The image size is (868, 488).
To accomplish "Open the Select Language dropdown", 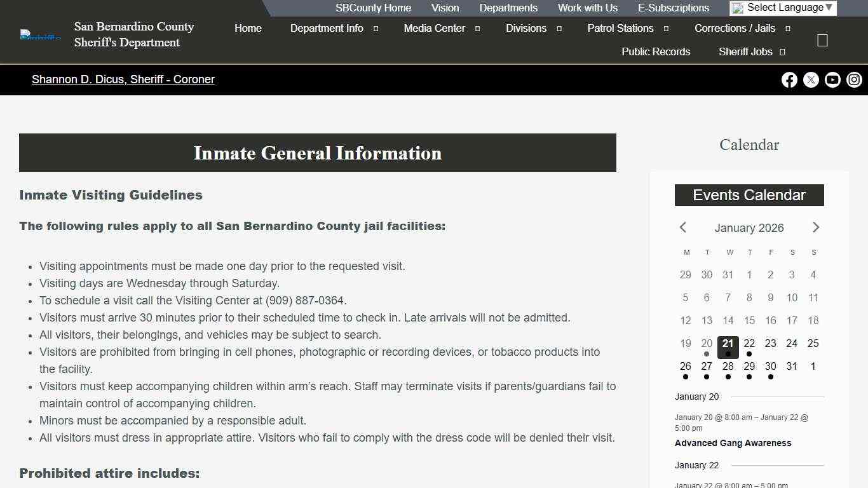I will pos(782,8).
